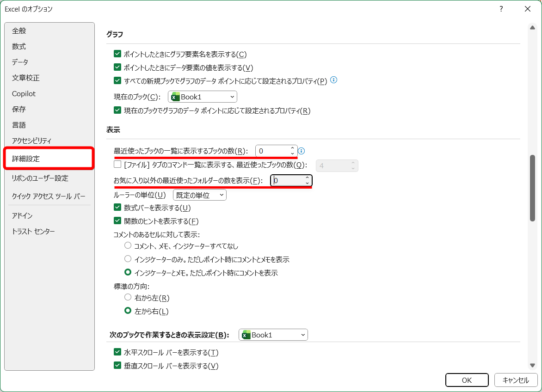This screenshot has width=542, height=392.
Task: Click info icon next to chart data point property setting
Action: pyautogui.click(x=333, y=80)
